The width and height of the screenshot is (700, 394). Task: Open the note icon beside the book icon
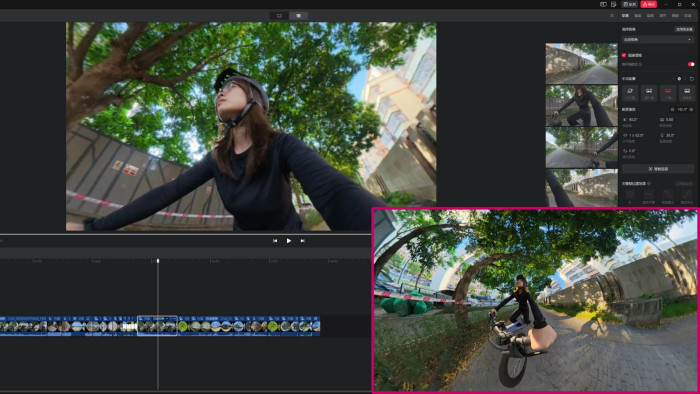613,4
